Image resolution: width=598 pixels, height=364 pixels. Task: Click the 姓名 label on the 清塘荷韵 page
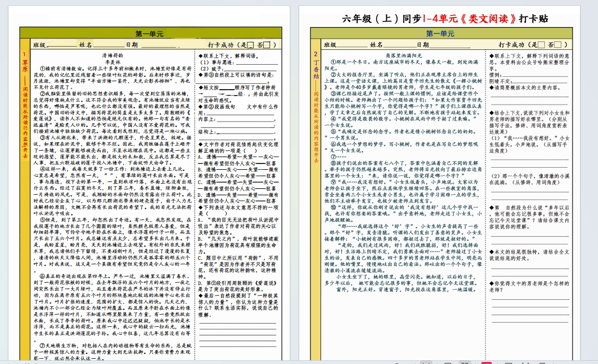(x=85, y=45)
